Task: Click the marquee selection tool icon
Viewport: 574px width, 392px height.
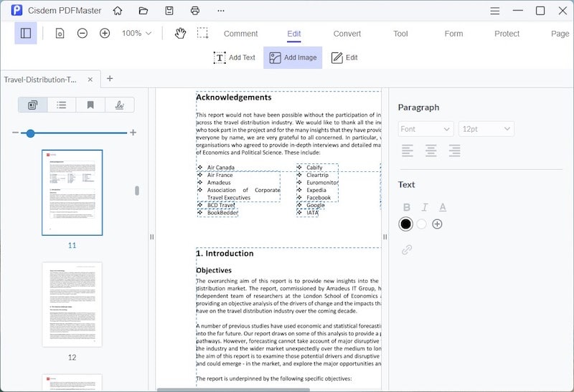Action: click(203, 33)
